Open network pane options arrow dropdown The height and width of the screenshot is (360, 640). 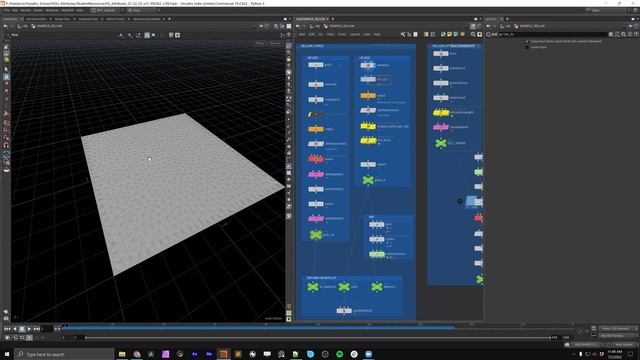(480, 19)
